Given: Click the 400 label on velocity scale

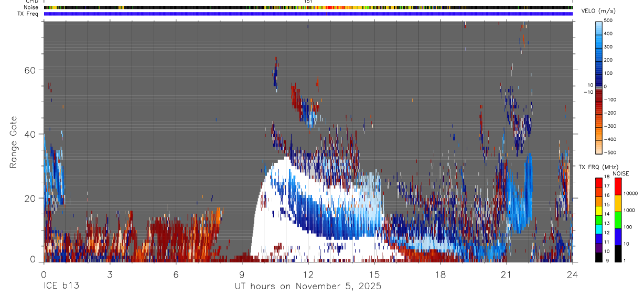Looking at the screenshot, I should point(609,34).
